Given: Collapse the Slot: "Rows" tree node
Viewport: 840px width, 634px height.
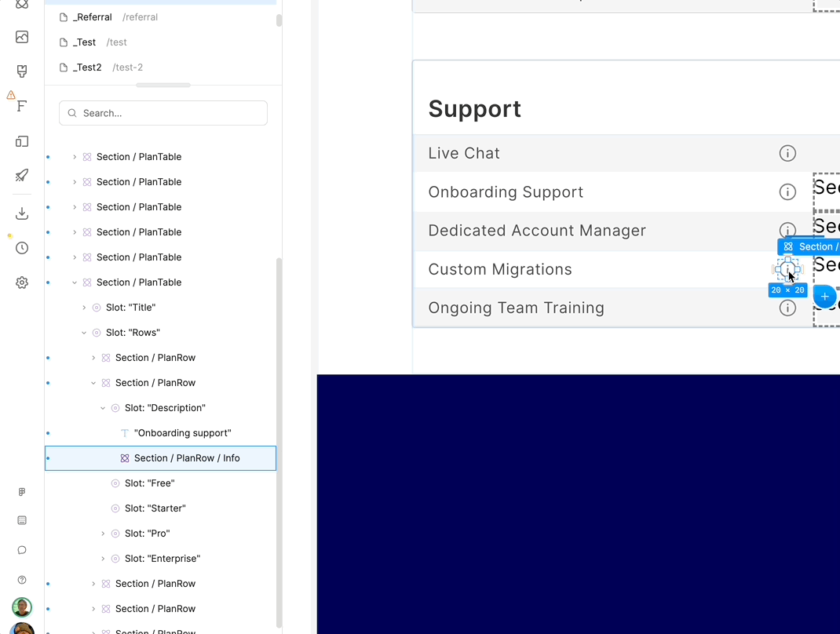Looking at the screenshot, I should (84, 333).
